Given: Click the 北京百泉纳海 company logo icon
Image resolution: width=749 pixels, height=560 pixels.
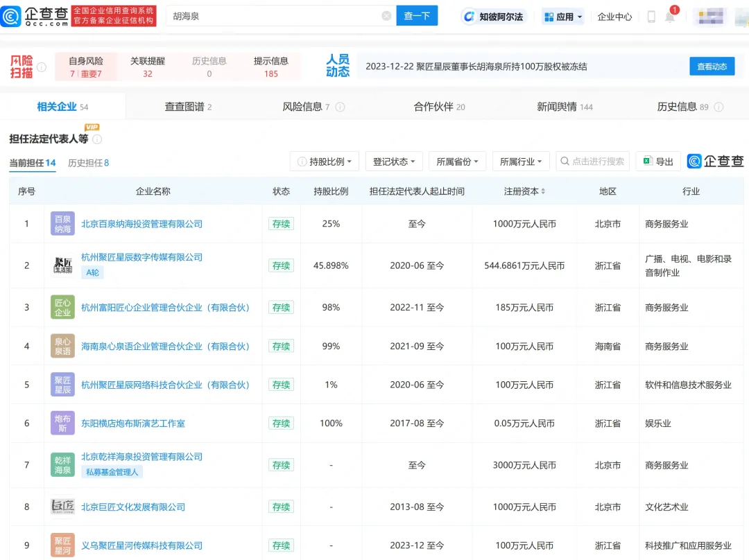Looking at the screenshot, I should (x=62, y=224).
